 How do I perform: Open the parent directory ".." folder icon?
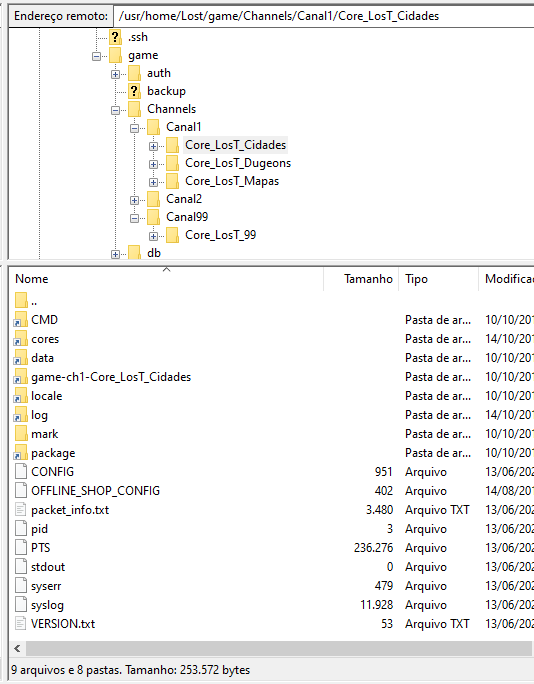[x=21, y=301]
